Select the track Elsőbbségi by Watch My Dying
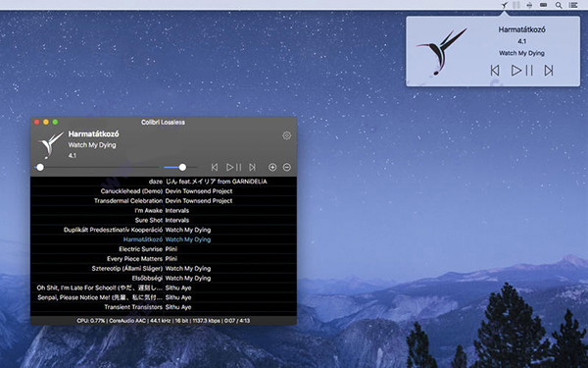Viewport: 588px width, 368px height. coord(164,279)
